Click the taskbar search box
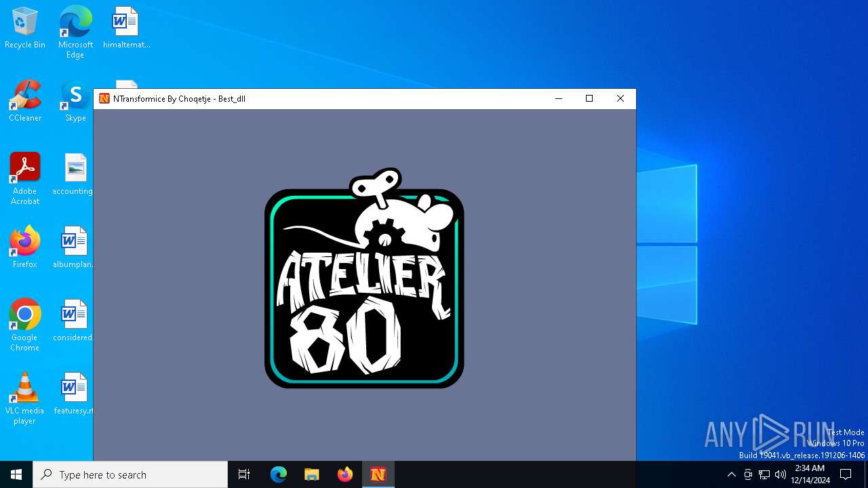Screen dimensions: 868x488 click(x=130, y=474)
